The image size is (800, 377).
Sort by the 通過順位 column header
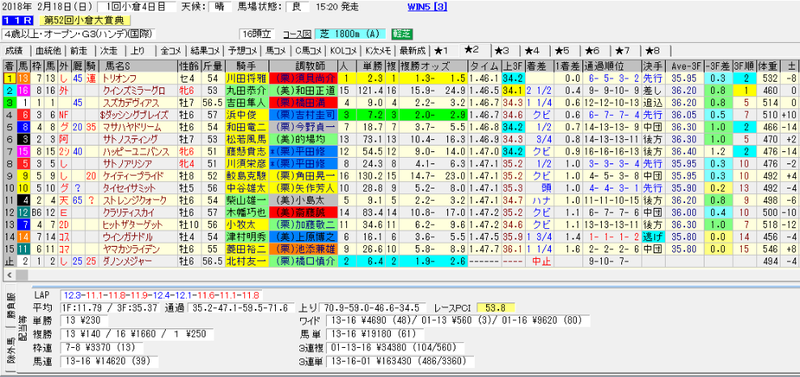coord(612,66)
